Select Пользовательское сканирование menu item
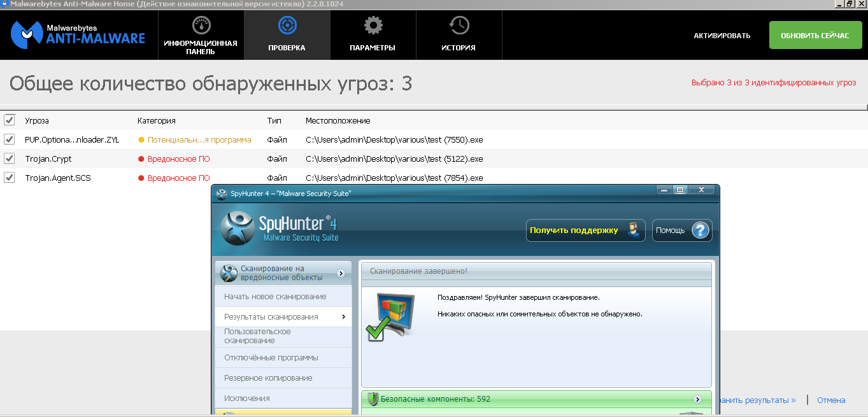Image resolution: width=868 pixels, height=417 pixels. pyautogui.click(x=283, y=337)
